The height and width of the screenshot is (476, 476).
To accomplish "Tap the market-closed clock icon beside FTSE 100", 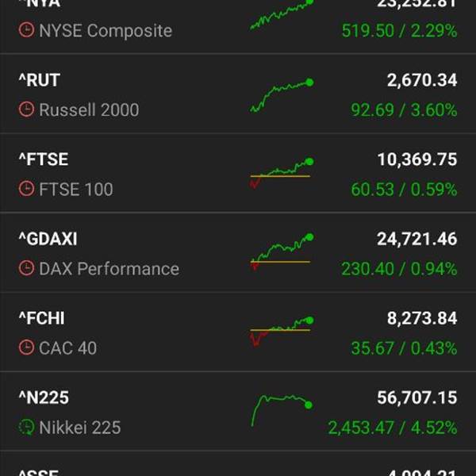I will click(x=27, y=190).
